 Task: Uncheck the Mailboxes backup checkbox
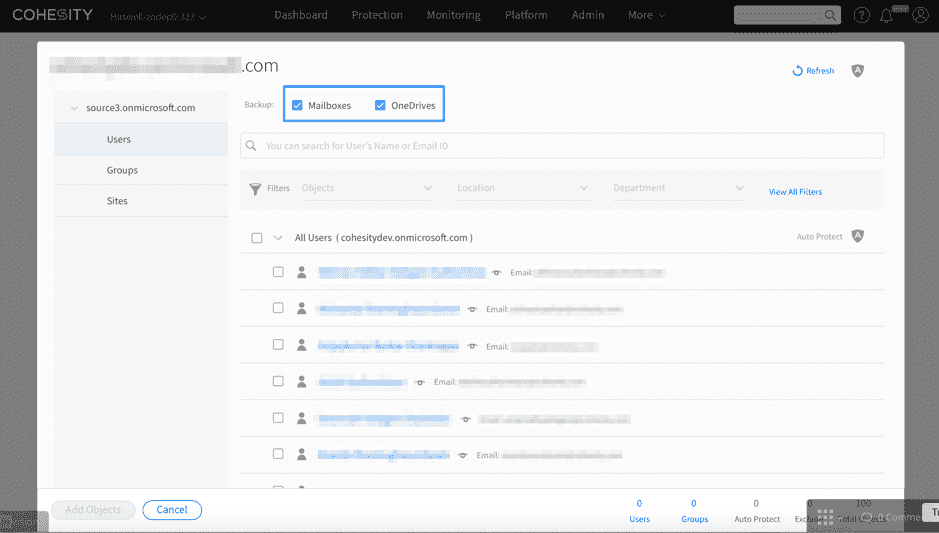(297, 105)
